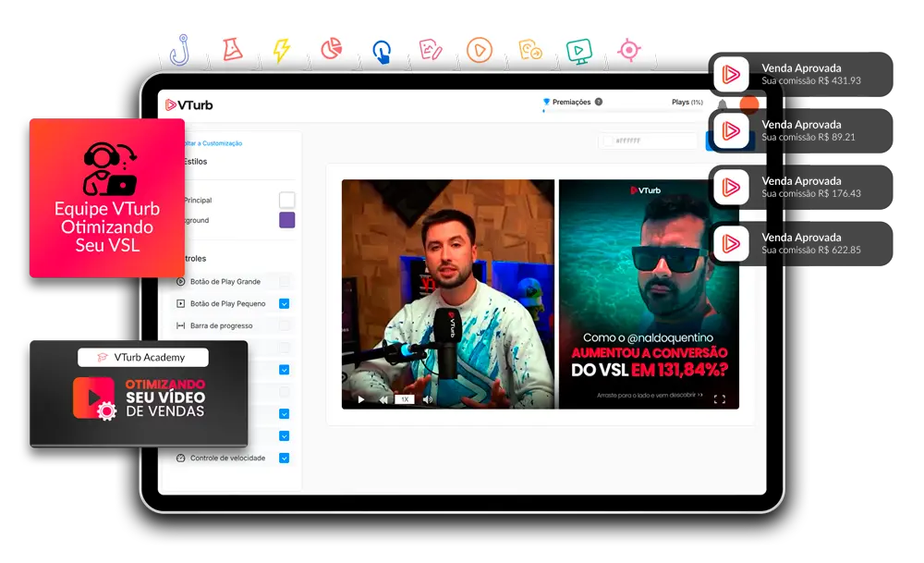Uncheck the Controle de velocidade checkbox
Image resolution: width=924 pixels, height=563 pixels.
[284, 458]
